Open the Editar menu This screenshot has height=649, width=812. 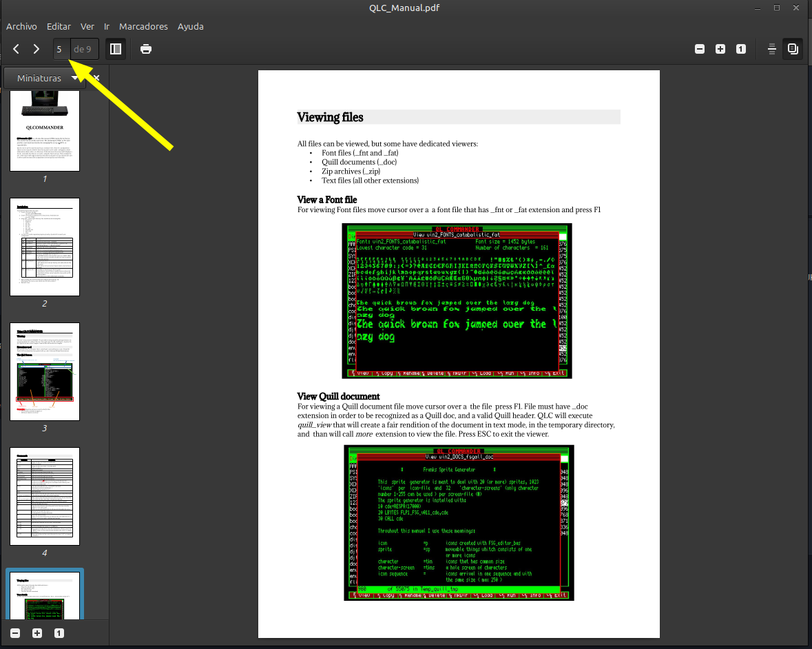59,26
